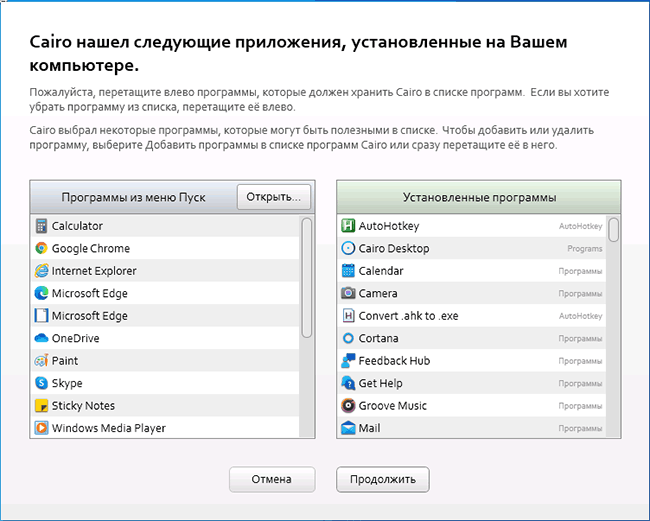Select the Mail envelope icon

click(x=348, y=428)
